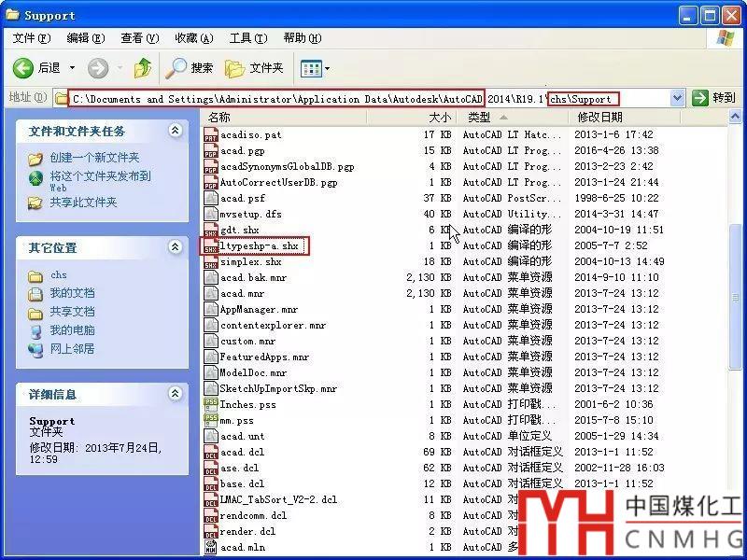Click the 转到 Go button

point(714,98)
